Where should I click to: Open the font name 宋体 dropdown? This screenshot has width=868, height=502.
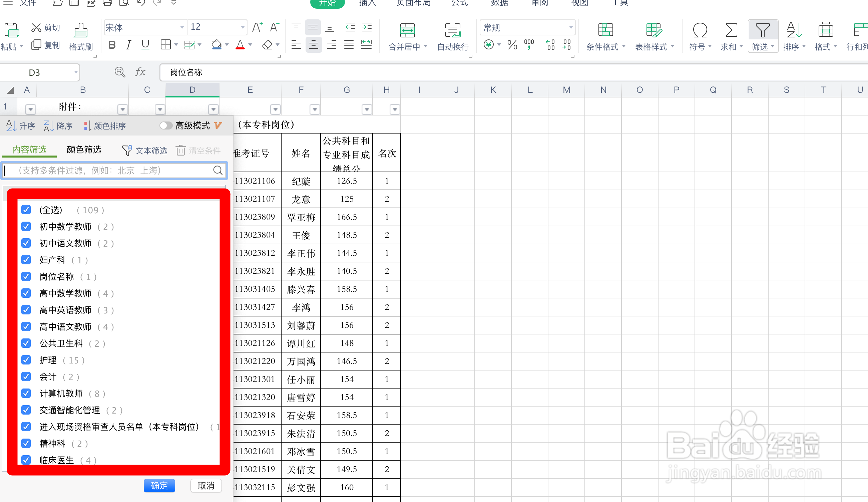point(182,27)
